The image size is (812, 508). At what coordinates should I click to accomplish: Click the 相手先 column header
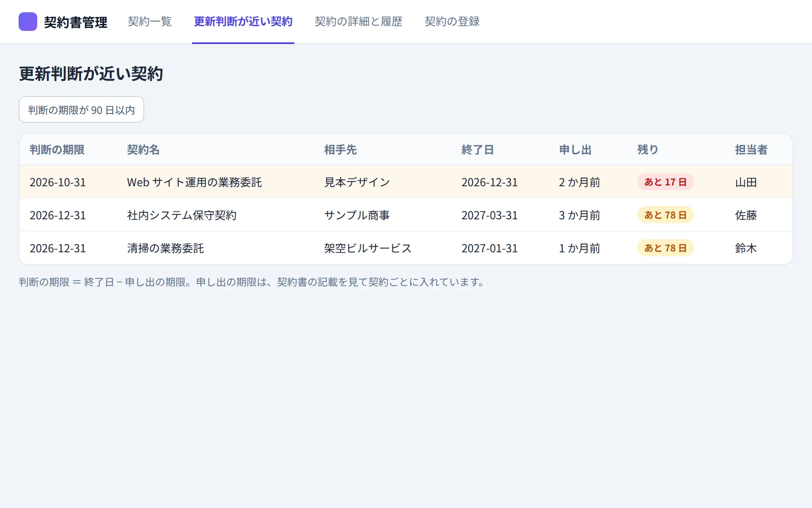(x=340, y=150)
